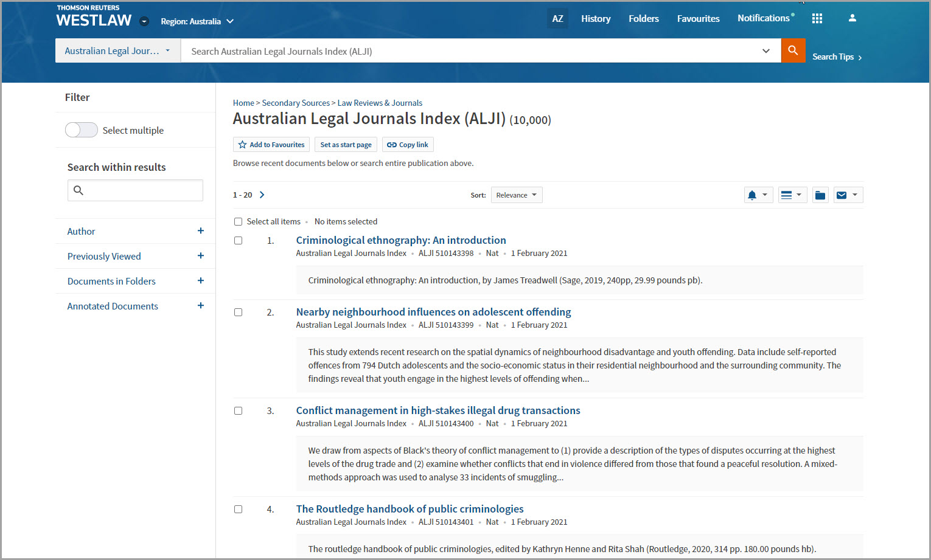Expand the search box dropdown chevron
Viewport: 931px width, 560px height.
pyautogui.click(x=766, y=51)
